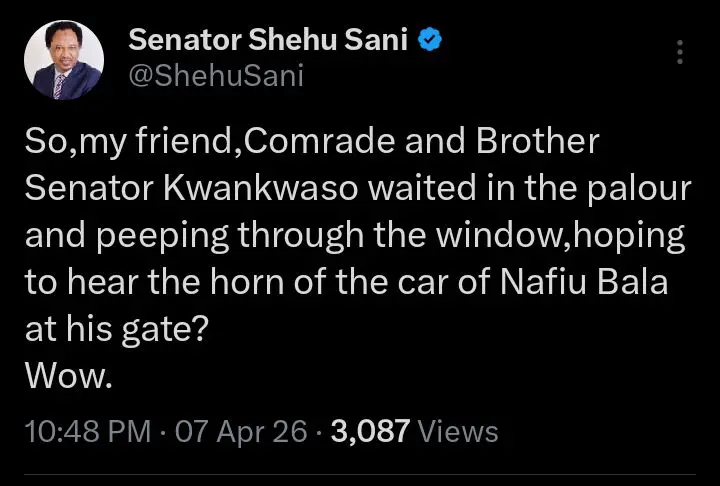720x486 pixels.
Task: Open the tweet's three-dot more options menu
Action: coord(682,53)
